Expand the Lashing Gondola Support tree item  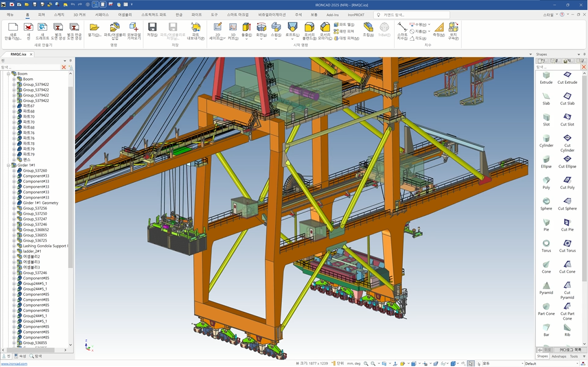point(14,246)
